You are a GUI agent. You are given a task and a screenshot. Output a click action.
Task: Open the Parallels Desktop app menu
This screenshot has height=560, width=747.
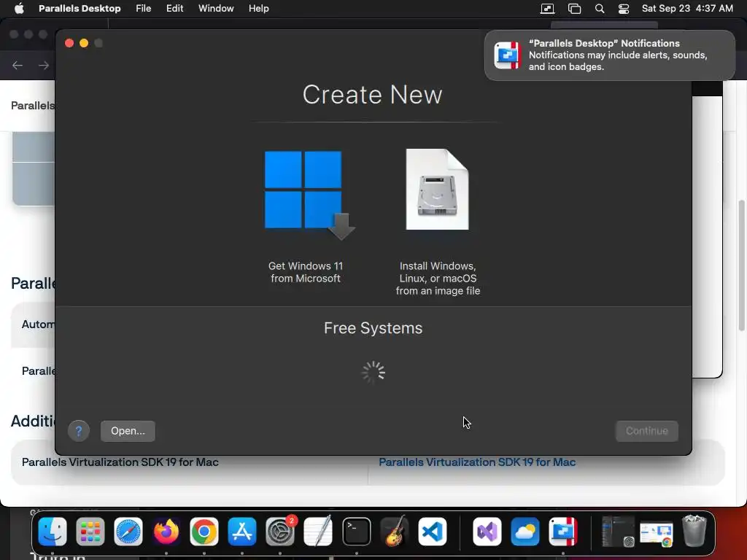tap(80, 9)
